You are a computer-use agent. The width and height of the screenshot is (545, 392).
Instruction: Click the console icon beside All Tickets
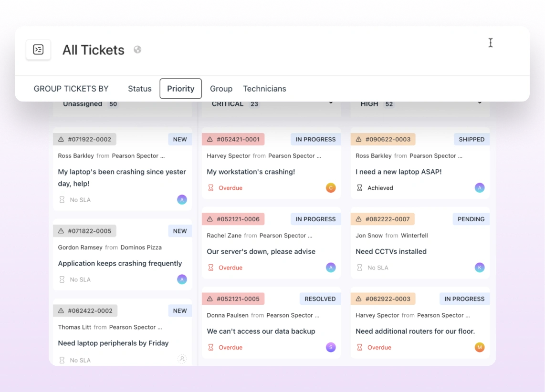point(38,50)
